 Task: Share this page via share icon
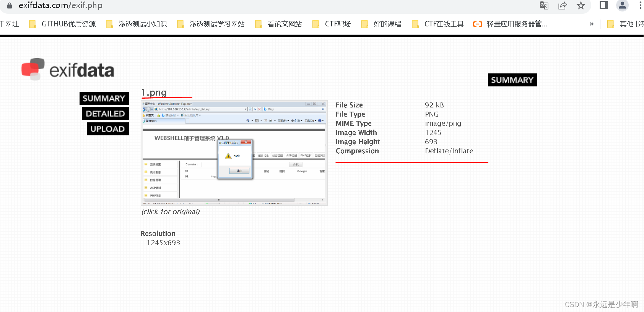563,5
